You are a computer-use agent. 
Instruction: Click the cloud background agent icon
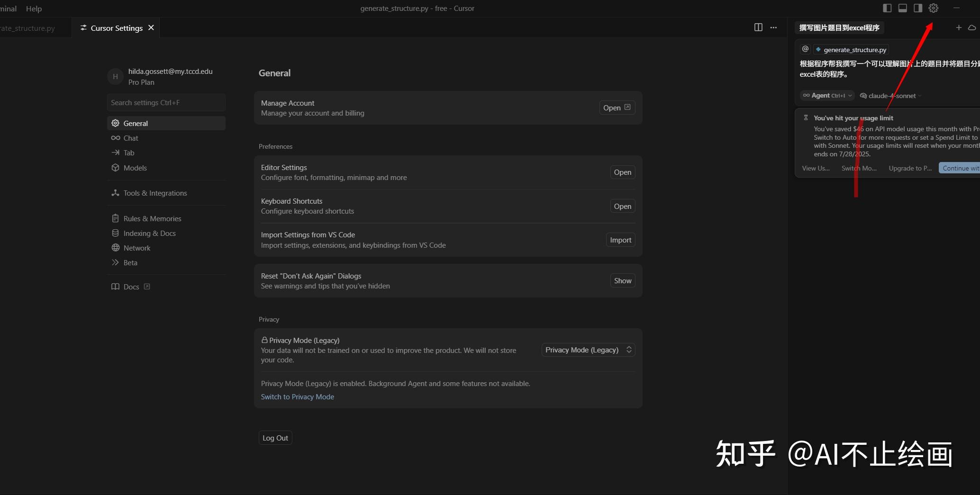[x=972, y=27]
